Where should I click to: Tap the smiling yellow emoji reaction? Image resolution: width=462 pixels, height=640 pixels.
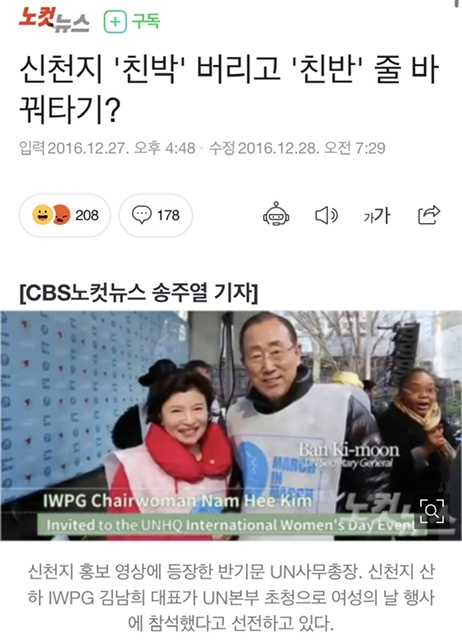(42, 215)
